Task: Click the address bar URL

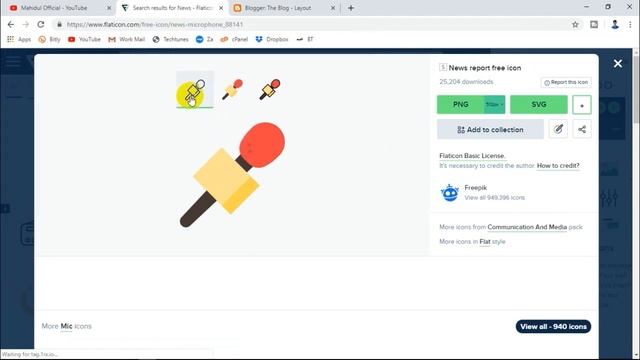Action: (x=155, y=24)
